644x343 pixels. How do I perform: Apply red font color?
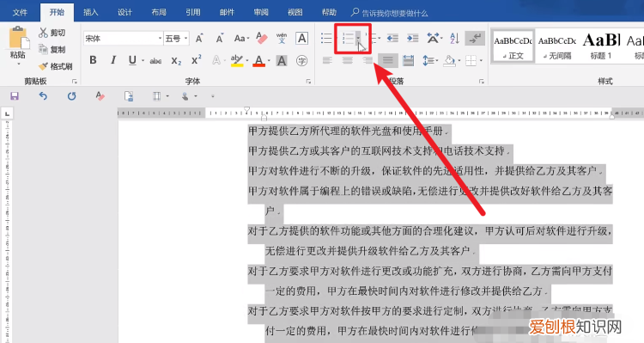click(258, 60)
